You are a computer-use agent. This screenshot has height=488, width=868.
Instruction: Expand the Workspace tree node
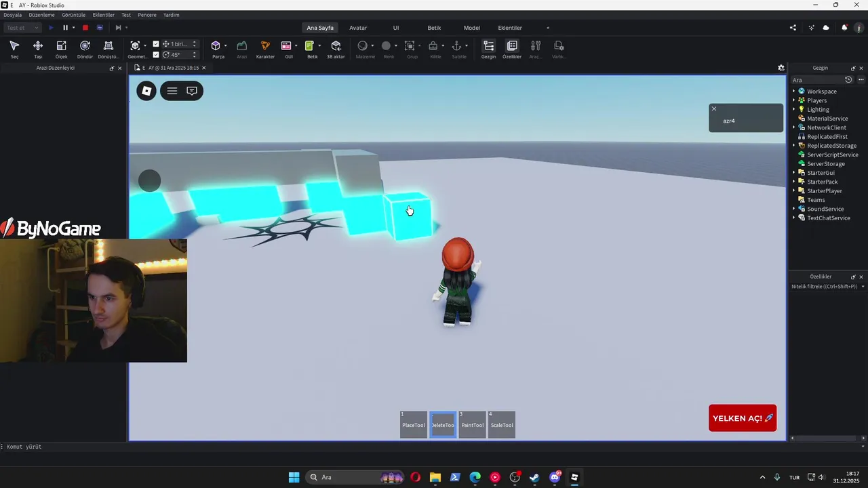click(x=793, y=91)
